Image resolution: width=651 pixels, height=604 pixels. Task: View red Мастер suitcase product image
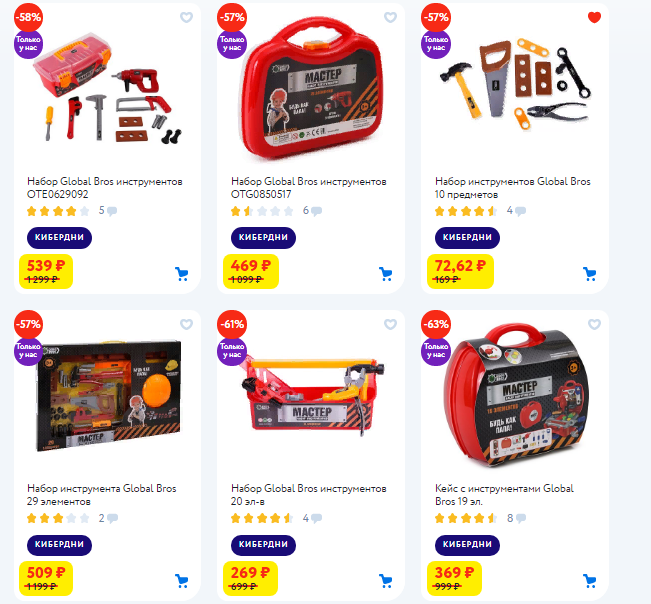click(311, 88)
